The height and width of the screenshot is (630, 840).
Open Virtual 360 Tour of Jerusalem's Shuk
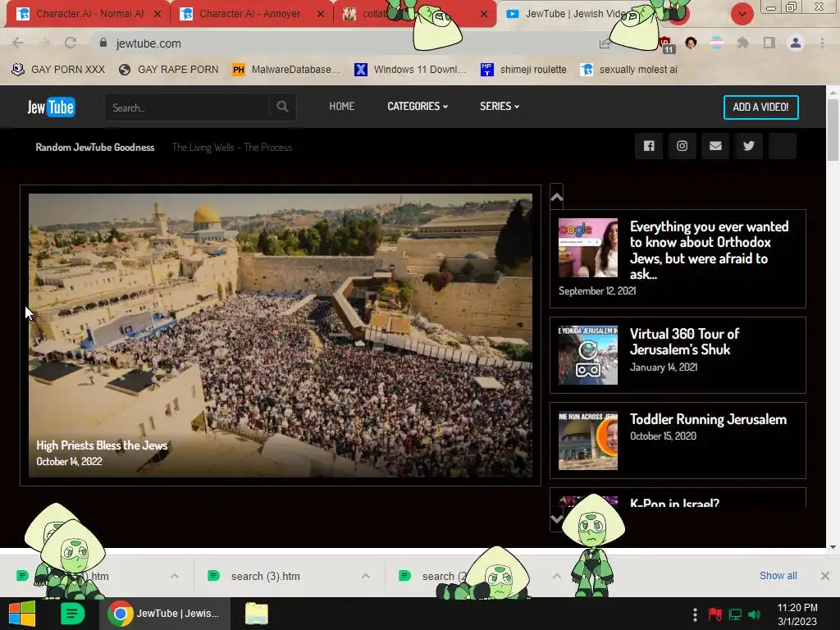(684, 341)
